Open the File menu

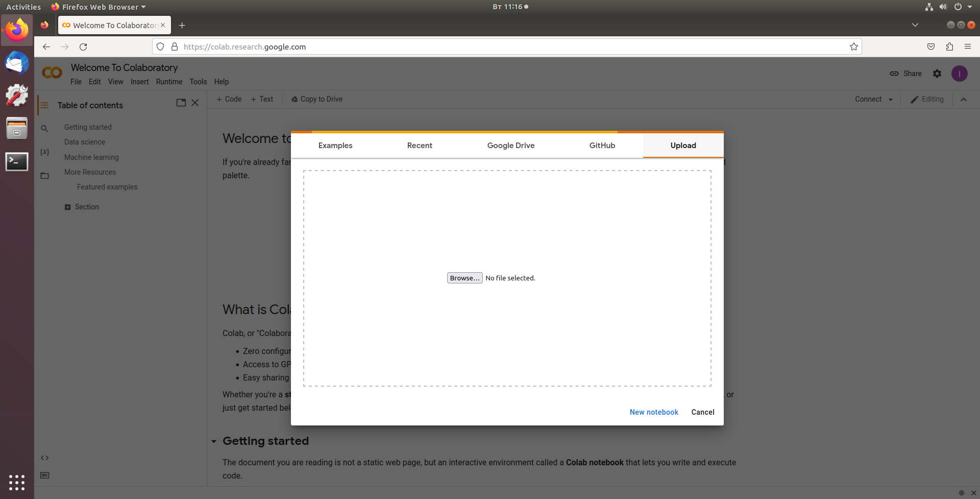point(76,82)
